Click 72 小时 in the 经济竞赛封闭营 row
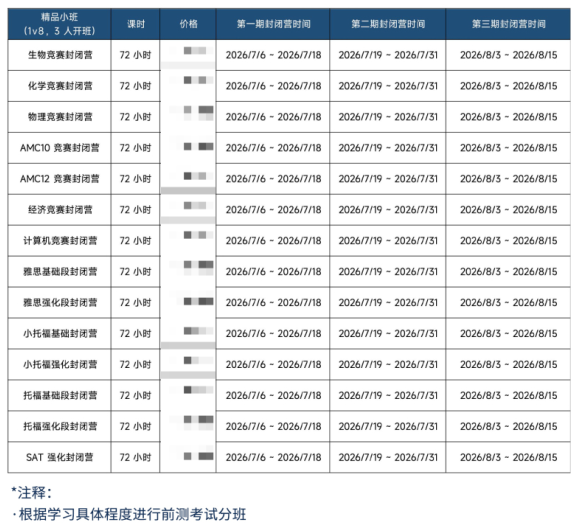The width and height of the screenshot is (578, 525). click(135, 210)
